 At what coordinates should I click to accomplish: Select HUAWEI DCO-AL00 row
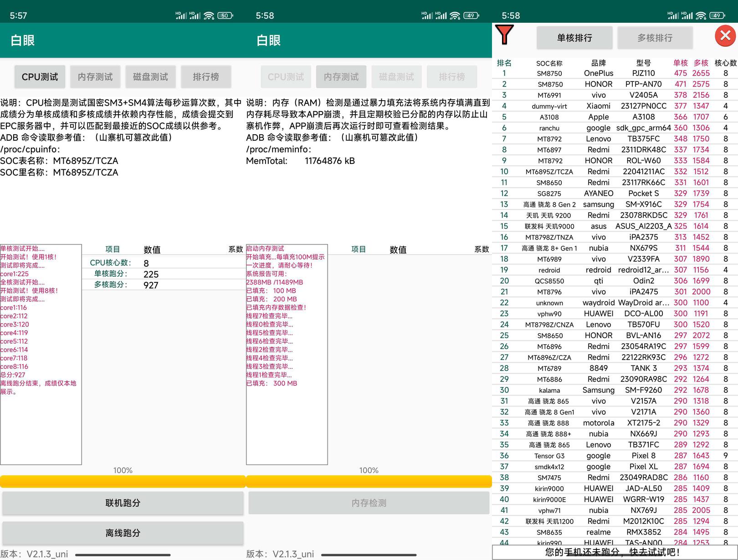[615, 314]
